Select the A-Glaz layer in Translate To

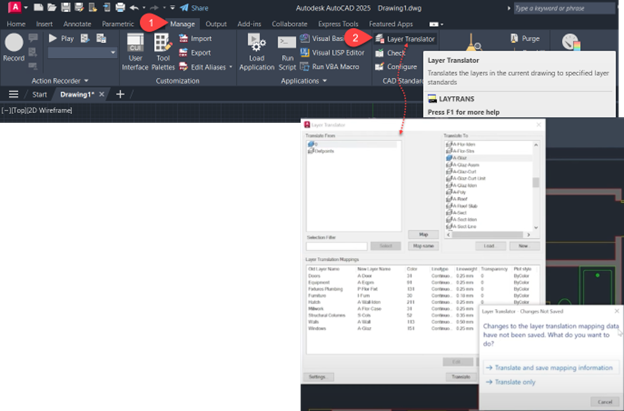[489, 158]
